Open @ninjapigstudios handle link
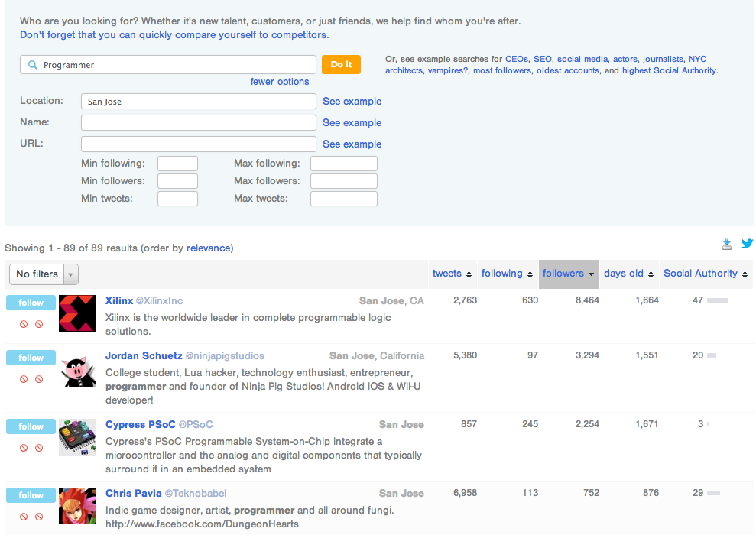 [x=225, y=355]
